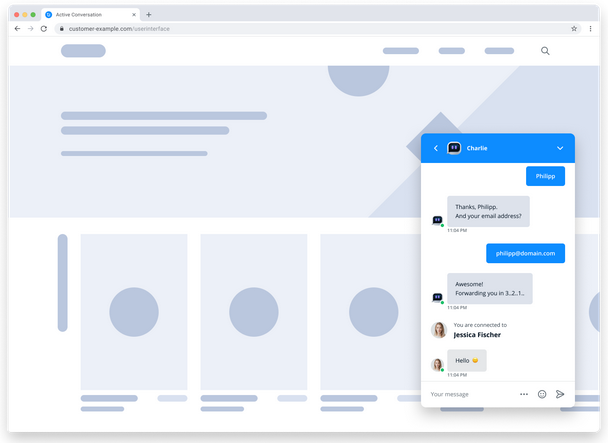Image resolution: width=608 pixels, height=443 pixels.
Task: Click the browser forward arrow
Action: click(31, 29)
